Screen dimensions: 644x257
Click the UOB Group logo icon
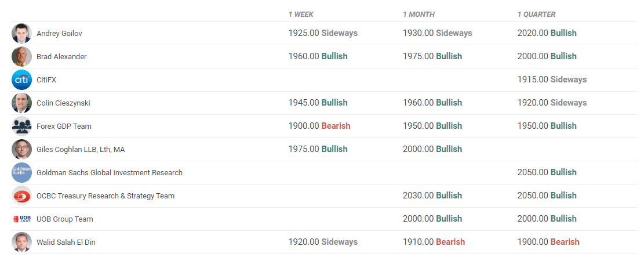[x=21, y=219]
